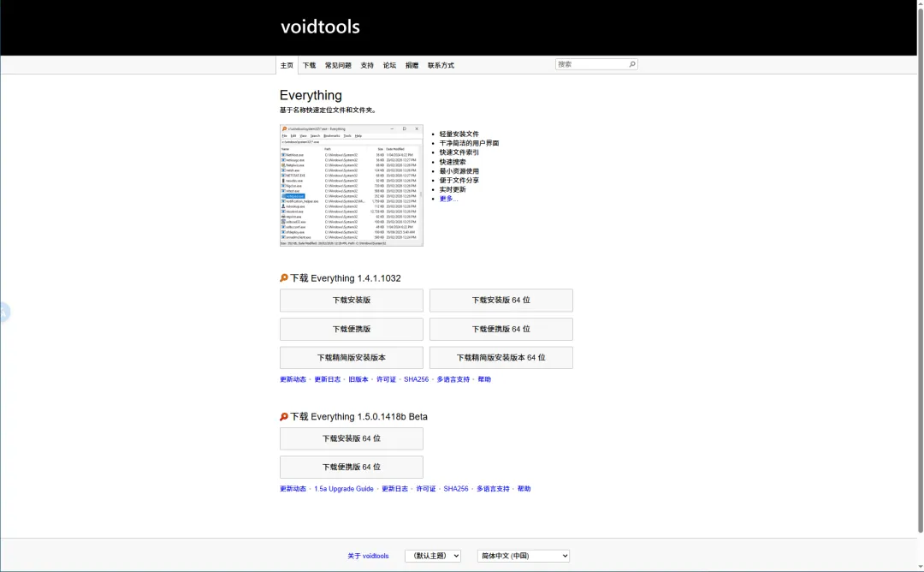The image size is (924, 572).
Task: Open SHA256 link under the Beta section
Action: tap(456, 489)
